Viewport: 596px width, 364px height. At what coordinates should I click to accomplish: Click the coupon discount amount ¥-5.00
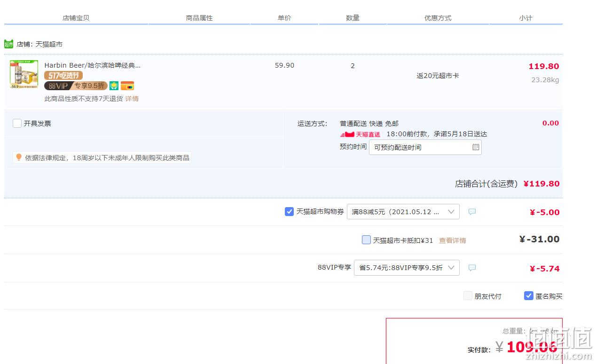point(544,212)
